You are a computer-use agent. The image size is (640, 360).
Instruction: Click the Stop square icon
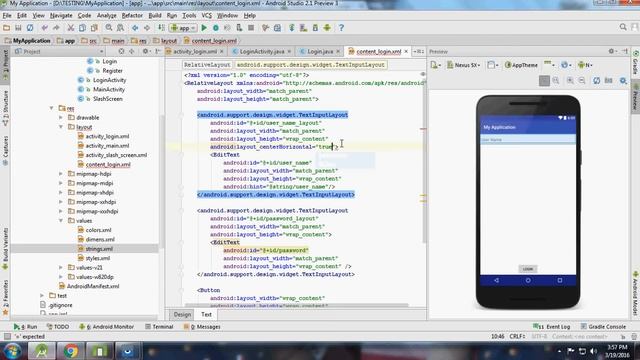click(x=251, y=28)
